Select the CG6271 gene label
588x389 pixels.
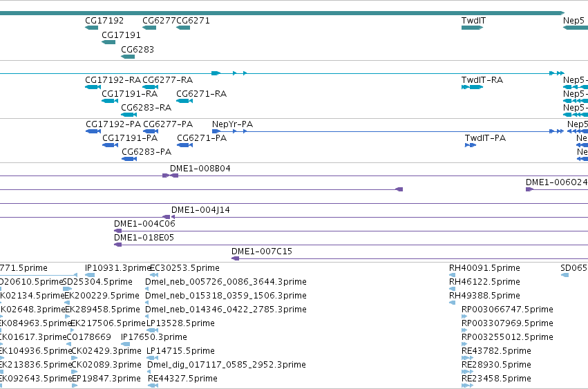193,21
